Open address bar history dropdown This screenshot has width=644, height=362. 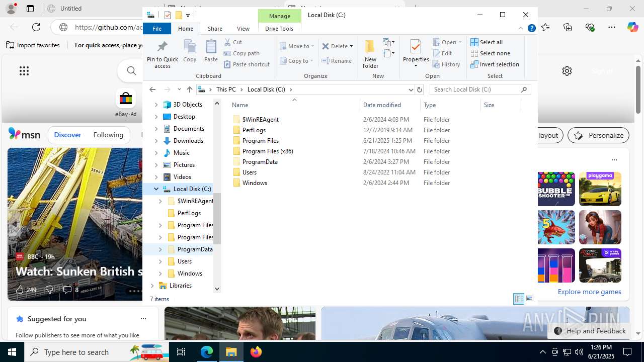tap(411, 89)
